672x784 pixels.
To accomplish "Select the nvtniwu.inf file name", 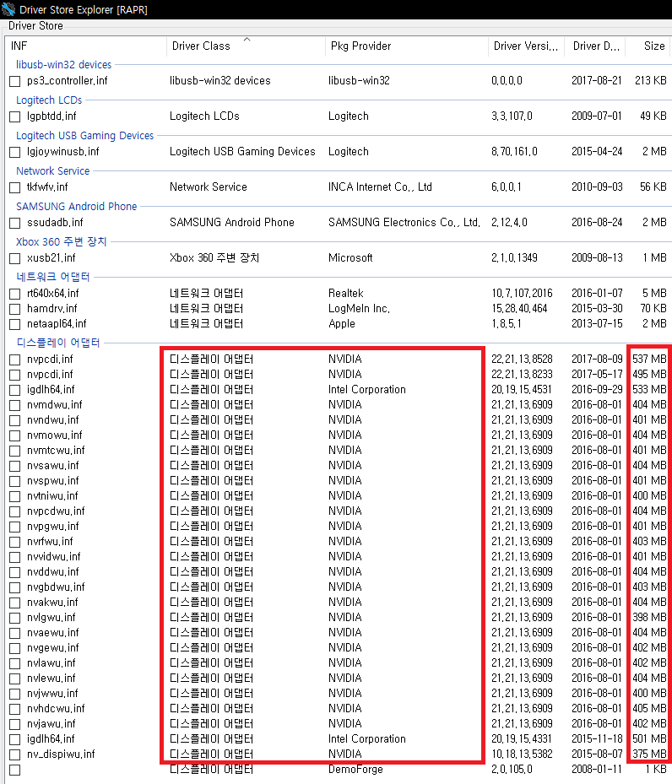I will point(52,496).
